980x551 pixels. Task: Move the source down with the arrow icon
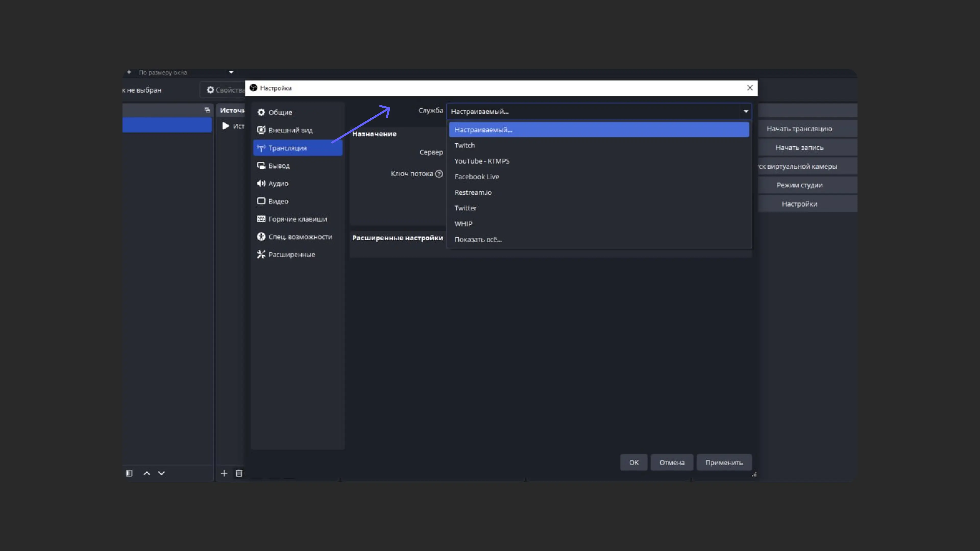coord(161,473)
